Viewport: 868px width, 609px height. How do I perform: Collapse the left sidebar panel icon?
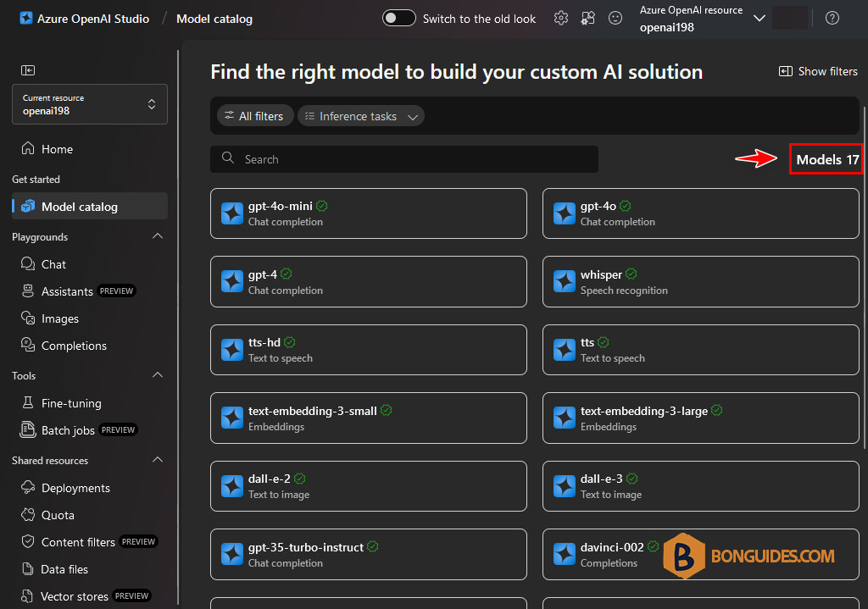28,70
